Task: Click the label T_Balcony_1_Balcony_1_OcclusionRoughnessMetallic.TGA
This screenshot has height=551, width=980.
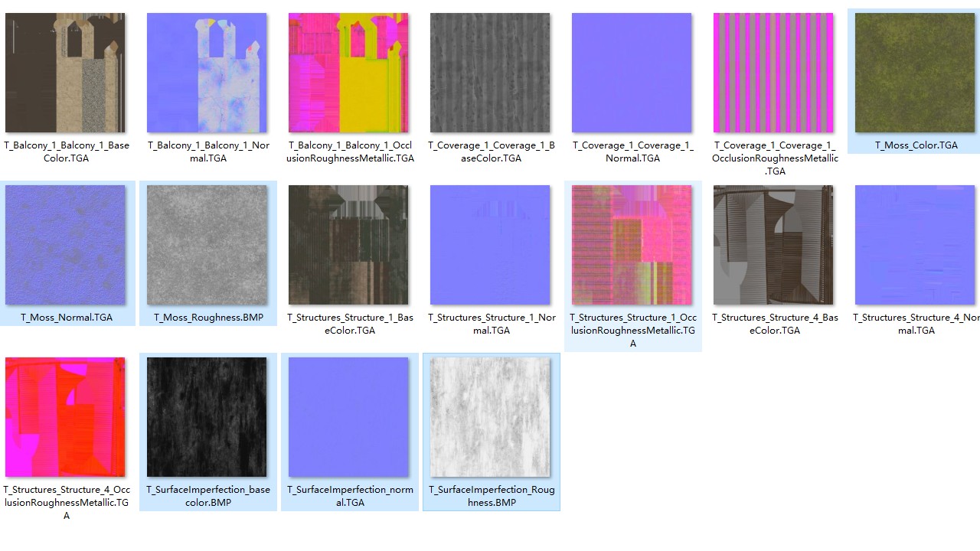Action: (x=350, y=152)
